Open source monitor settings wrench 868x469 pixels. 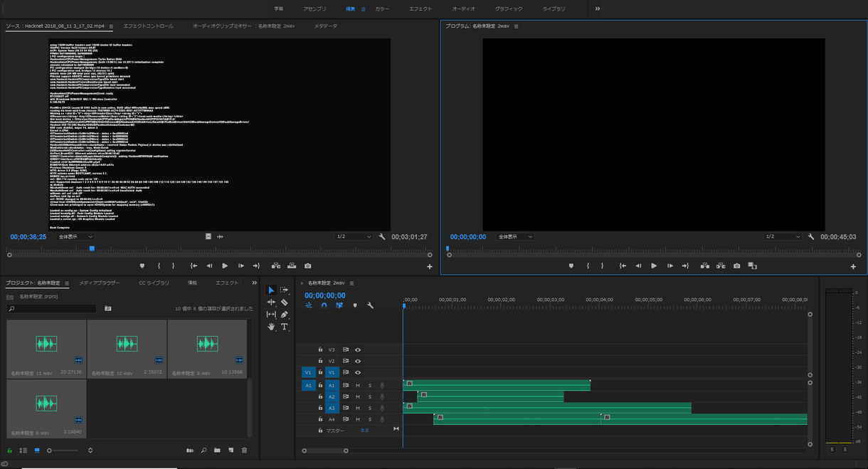(382, 237)
